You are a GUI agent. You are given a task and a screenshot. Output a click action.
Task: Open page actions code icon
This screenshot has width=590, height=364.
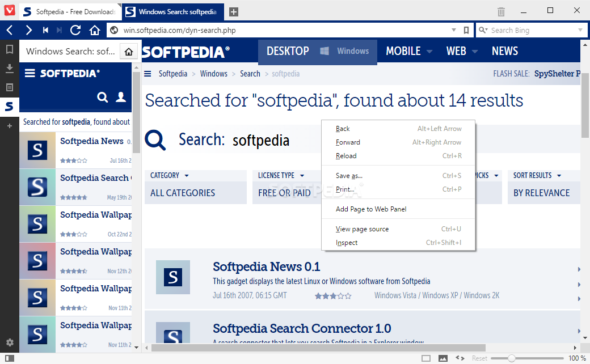[x=460, y=358]
